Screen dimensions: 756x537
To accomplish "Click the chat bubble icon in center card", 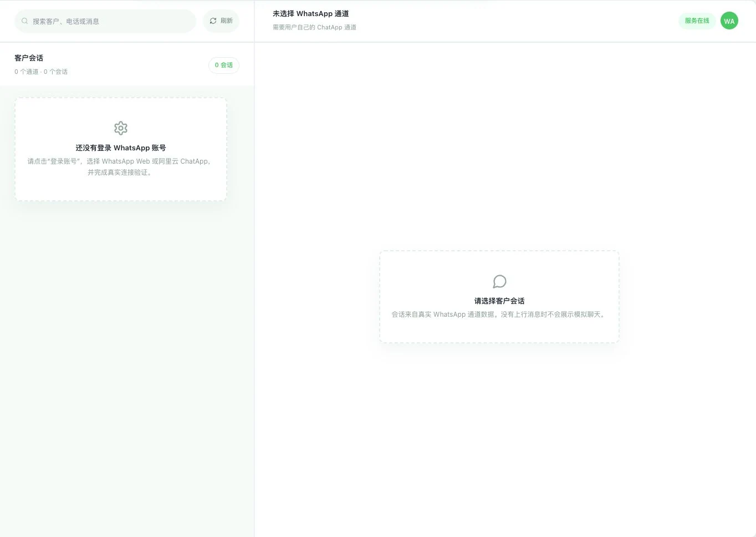I will [x=499, y=281].
